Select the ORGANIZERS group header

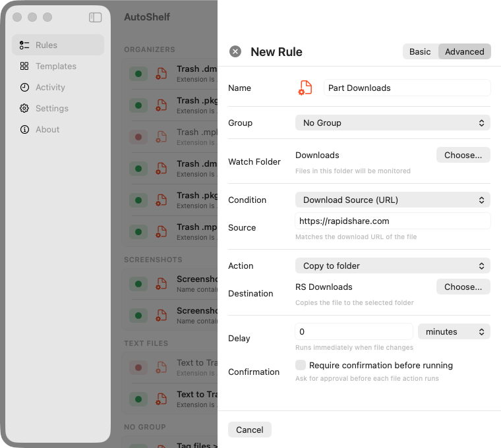click(150, 49)
